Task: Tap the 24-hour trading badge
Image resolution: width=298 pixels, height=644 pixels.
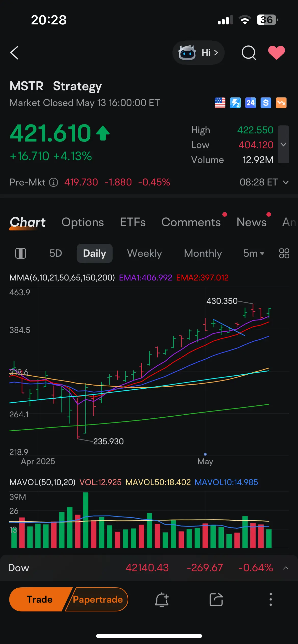Action: click(251, 103)
